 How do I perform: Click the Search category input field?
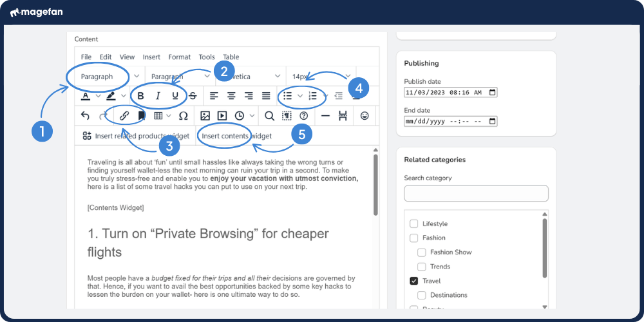point(476,194)
